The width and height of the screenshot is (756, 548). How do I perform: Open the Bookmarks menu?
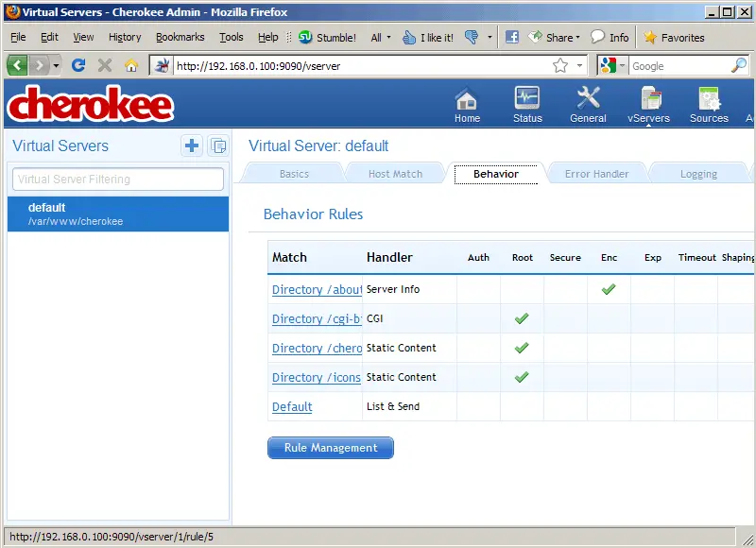(180, 37)
